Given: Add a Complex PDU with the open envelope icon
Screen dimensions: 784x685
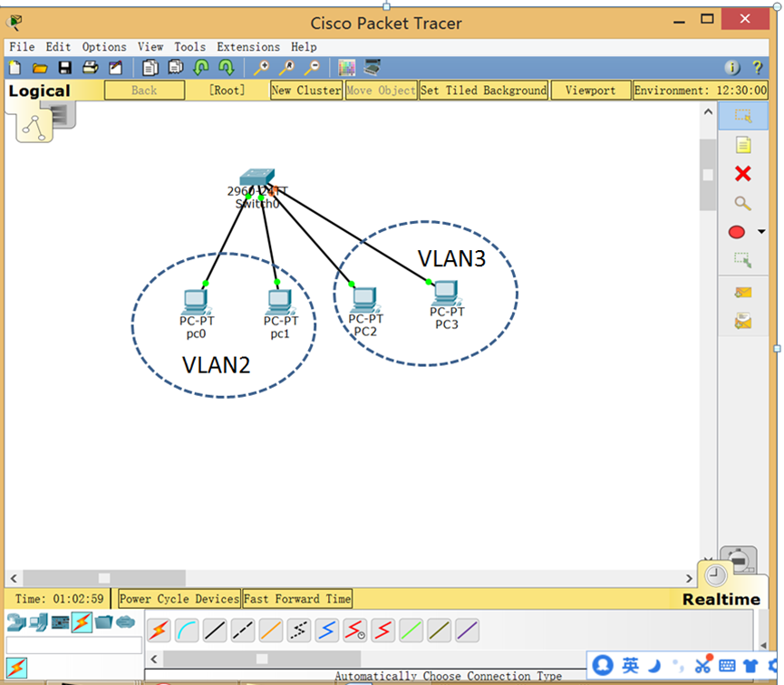Looking at the screenshot, I should click(743, 321).
